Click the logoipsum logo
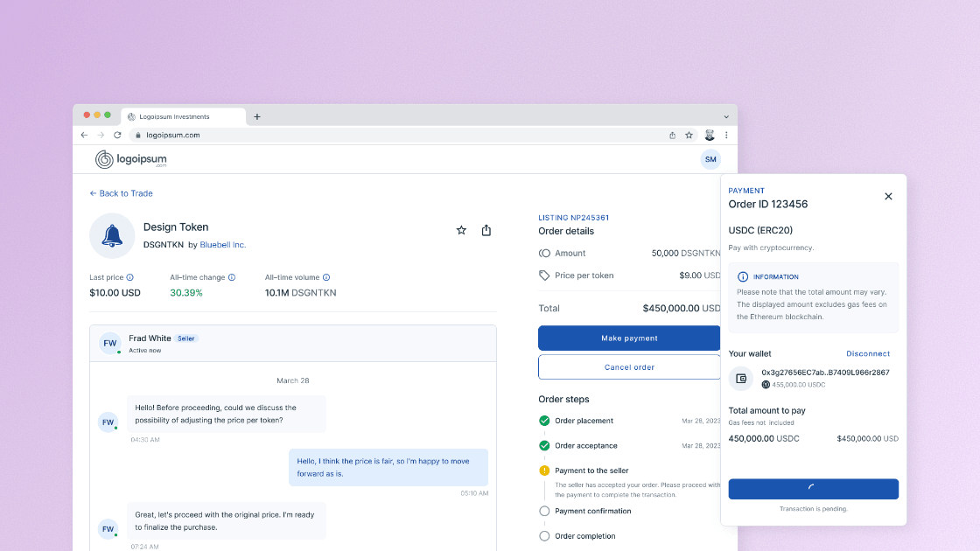 coord(131,159)
